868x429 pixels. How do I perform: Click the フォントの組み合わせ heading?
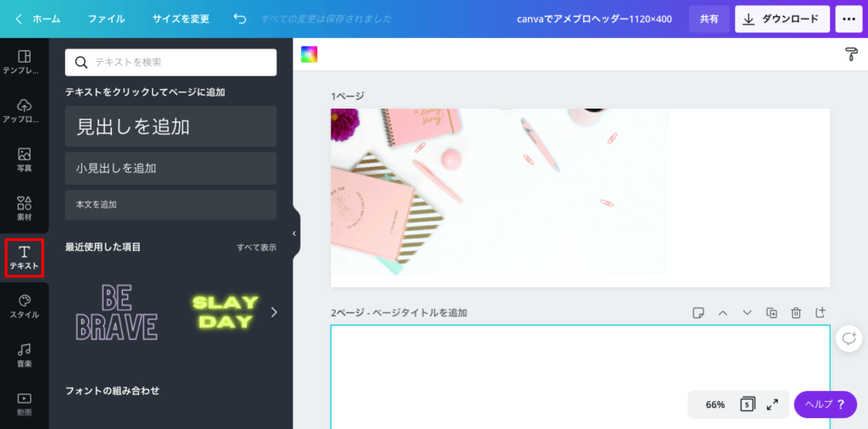113,391
